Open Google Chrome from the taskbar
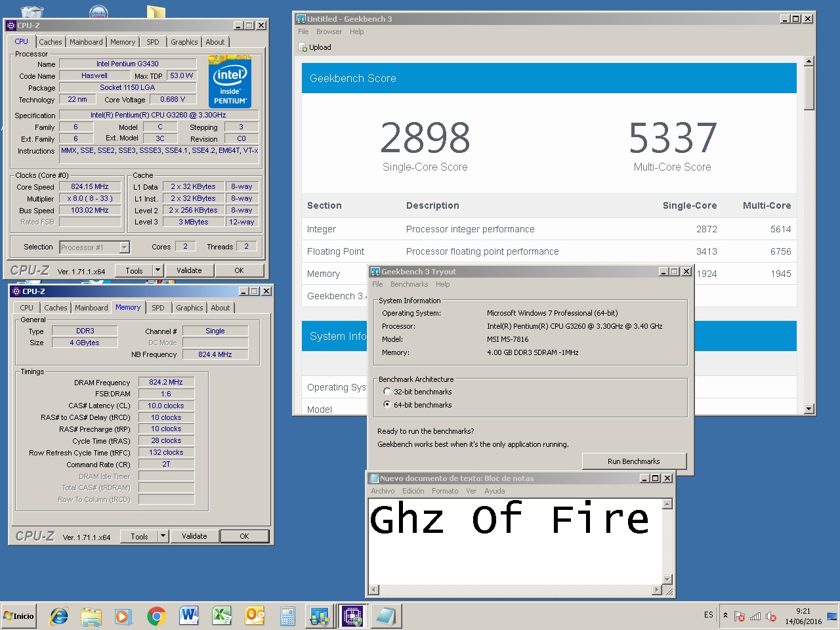The width and height of the screenshot is (840, 630). [156, 616]
